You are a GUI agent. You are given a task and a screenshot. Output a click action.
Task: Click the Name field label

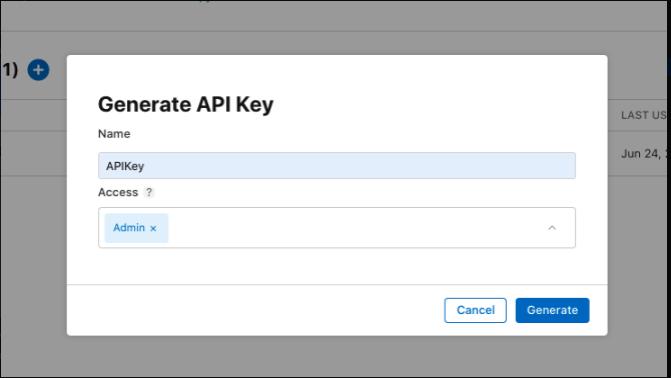114,134
